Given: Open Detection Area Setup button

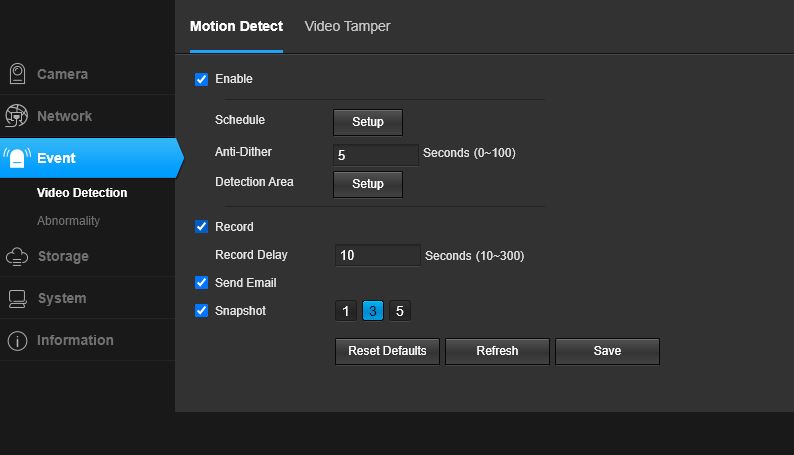Looking at the screenshot, I should tap(368, 184).
